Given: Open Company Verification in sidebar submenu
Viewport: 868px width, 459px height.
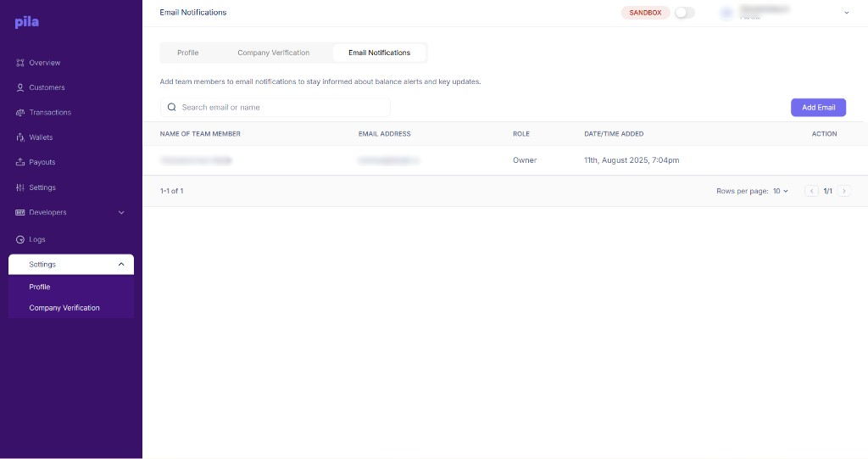Looking at the screenshot, I should tap(64, 308).
